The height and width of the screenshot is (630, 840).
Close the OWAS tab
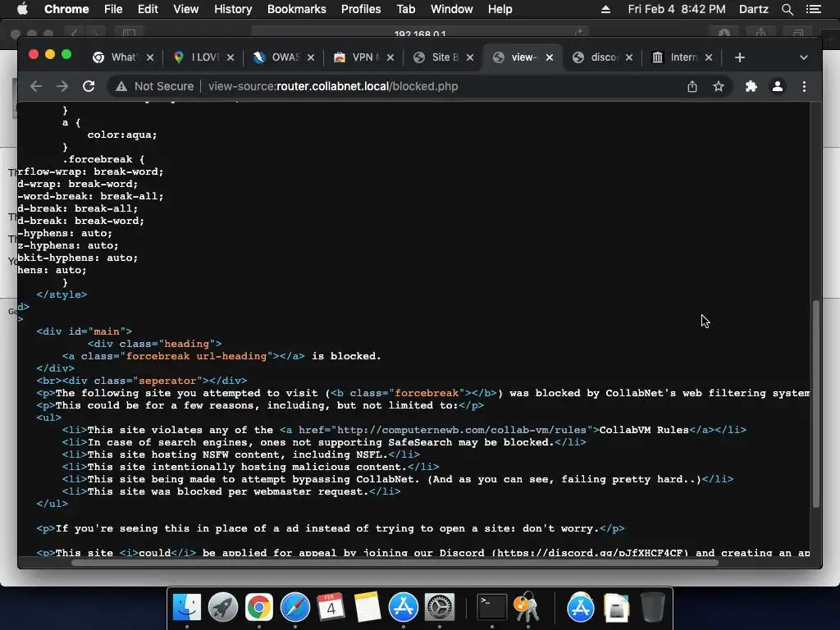pos(311,57)
